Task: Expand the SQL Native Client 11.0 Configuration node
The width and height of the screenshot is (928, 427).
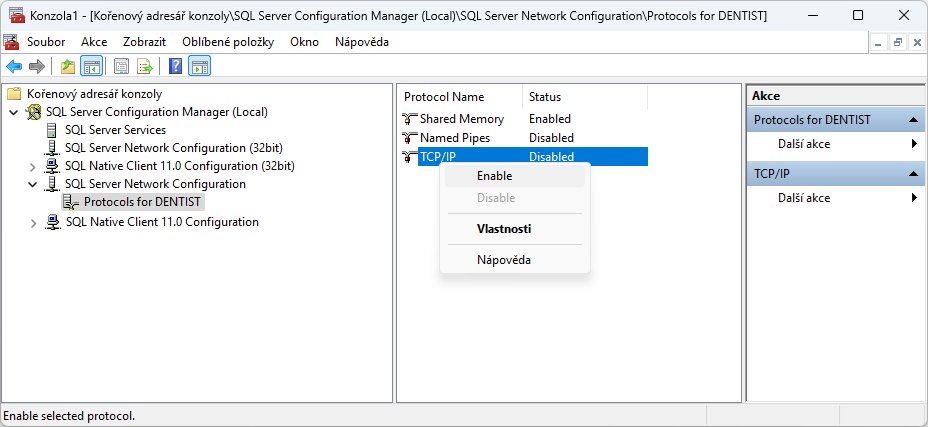Action: point(33,223)
